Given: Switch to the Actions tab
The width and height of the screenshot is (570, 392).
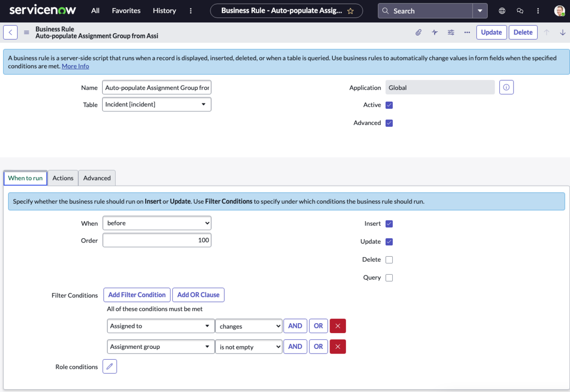Looking at the screenshot, I should pyautogui.click(x=63, y=178).
